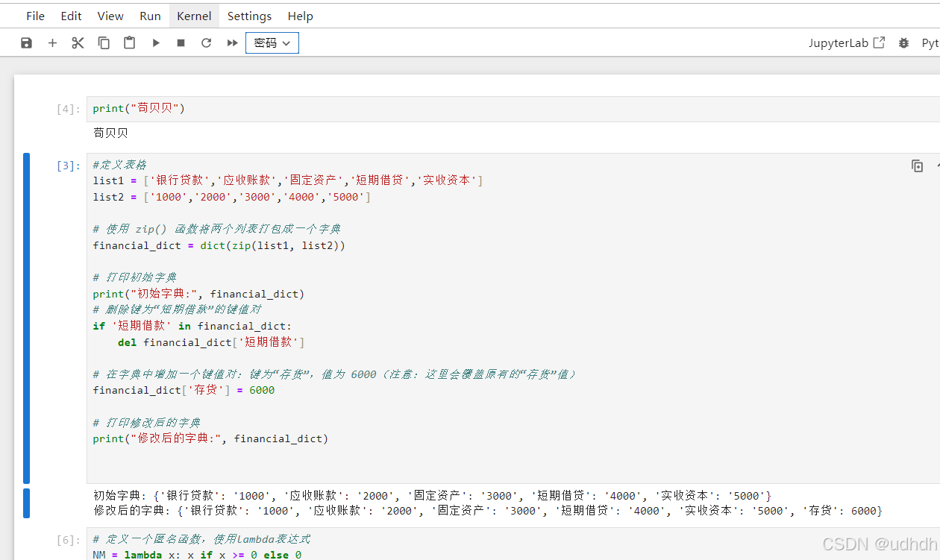The height and width of the screenshot is (560, 940).
Task: Enable the debugger bug icon
Action: (x=903, y=43)
